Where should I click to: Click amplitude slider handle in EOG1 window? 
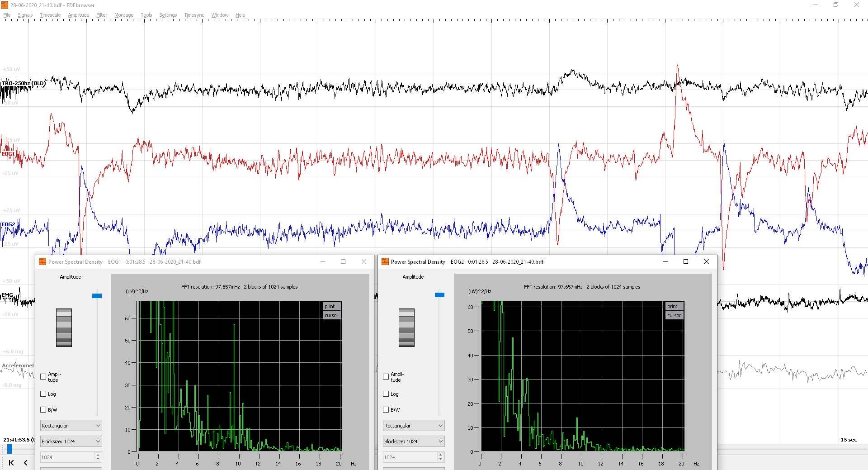tap(97, 296)
